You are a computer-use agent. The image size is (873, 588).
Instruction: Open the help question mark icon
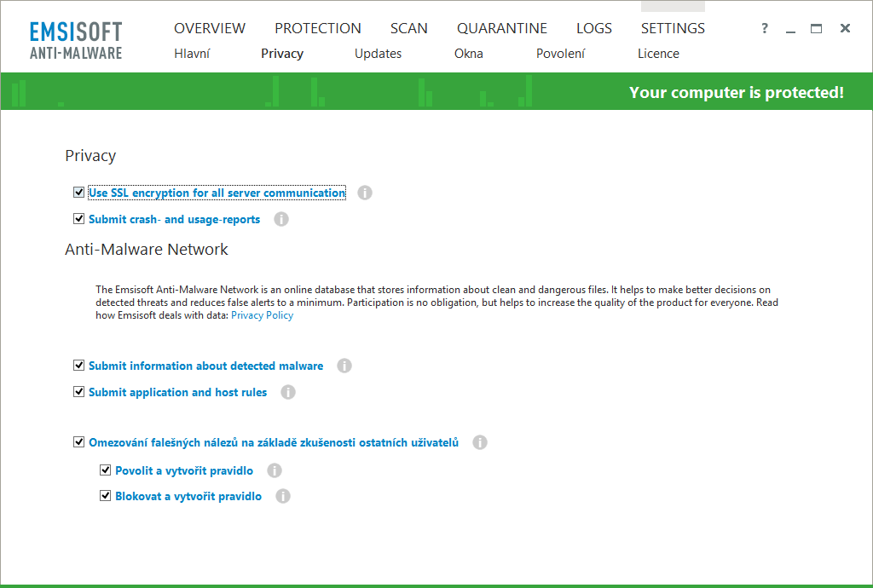765,28
